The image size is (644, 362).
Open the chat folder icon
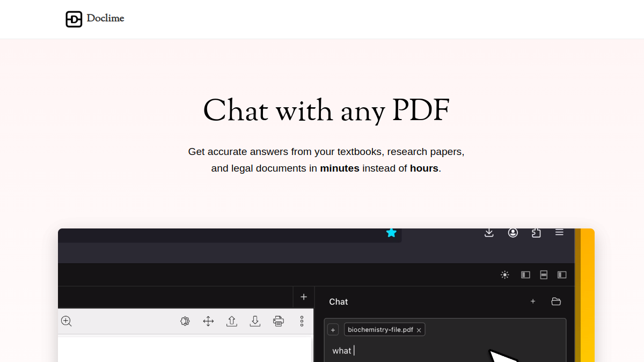[x=556, y=301]
